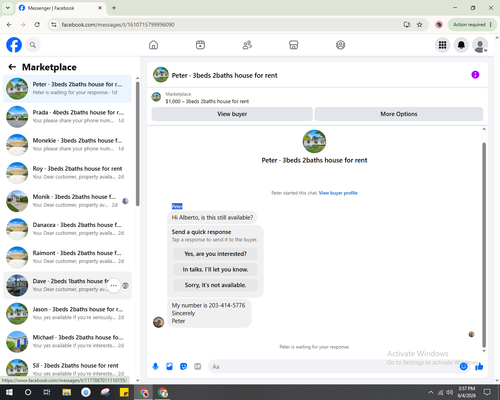Open the tab search dropdown arrow
This screenshot has height=400, width=500.
click(8, 8)
